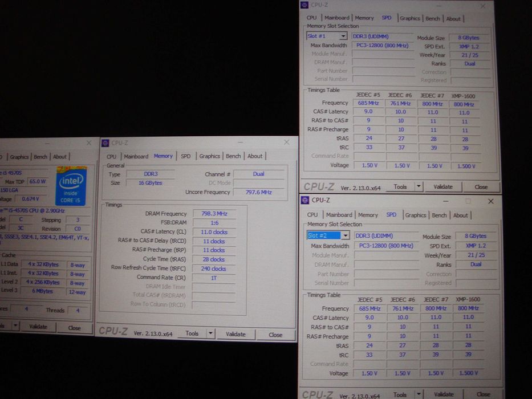Click the Channel # value Dual in the Memory window
The image size is (532, 399).
(x=258, y=174)
